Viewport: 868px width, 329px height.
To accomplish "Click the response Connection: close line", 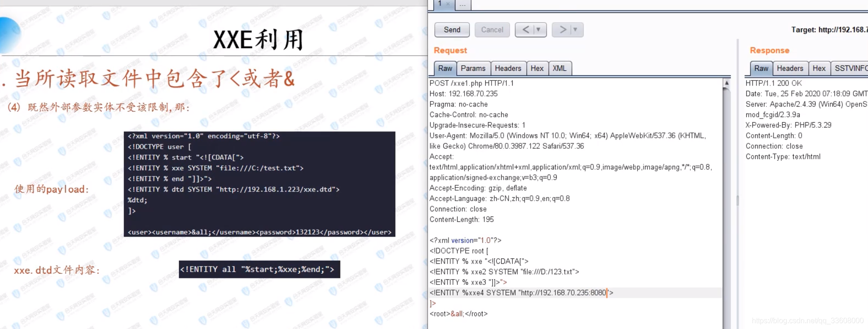I will [774, 146].
